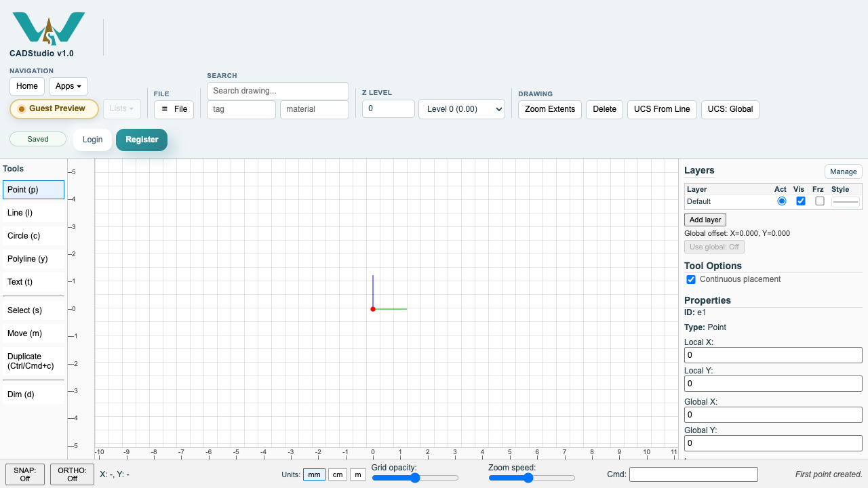Go to Home navigation
The height and width of the screenshot is (488, 868).
click(x=27, y=86)
